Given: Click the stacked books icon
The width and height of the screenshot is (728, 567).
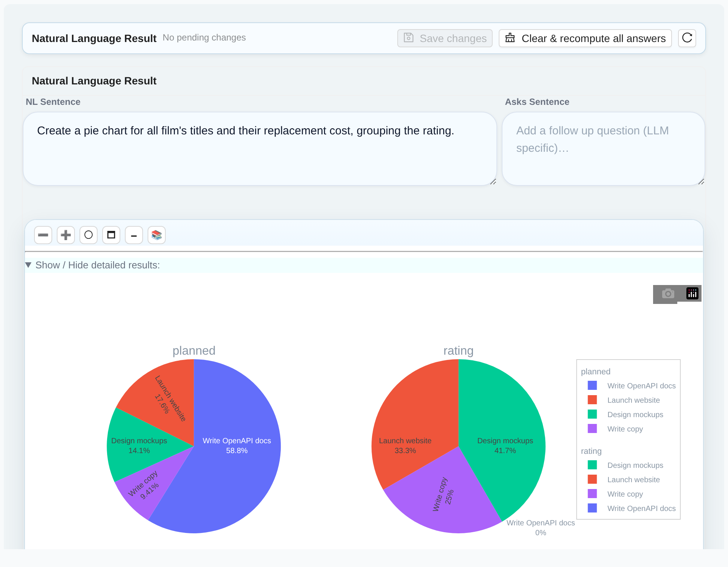Looking at the screenshot, I should pos(157,235).
